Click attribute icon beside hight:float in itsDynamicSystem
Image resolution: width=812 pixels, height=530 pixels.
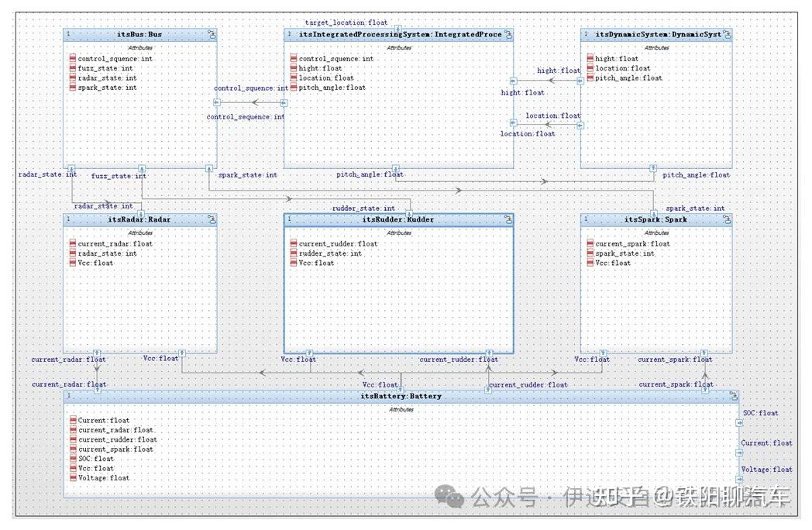(x=590, y=59)
